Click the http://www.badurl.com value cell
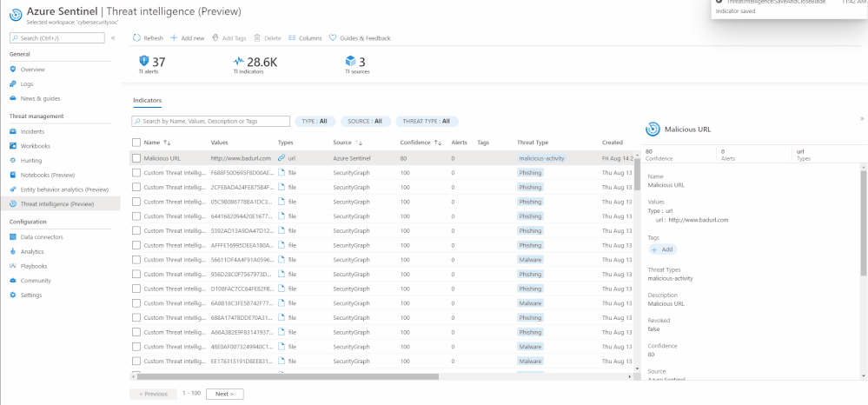The width and height of the screenshot is (868, 405). [241, 158]
